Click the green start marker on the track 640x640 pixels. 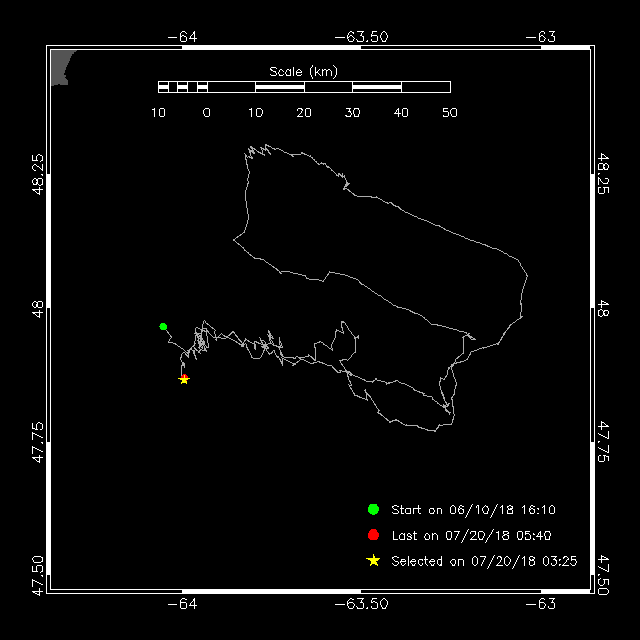pos(163,327)
